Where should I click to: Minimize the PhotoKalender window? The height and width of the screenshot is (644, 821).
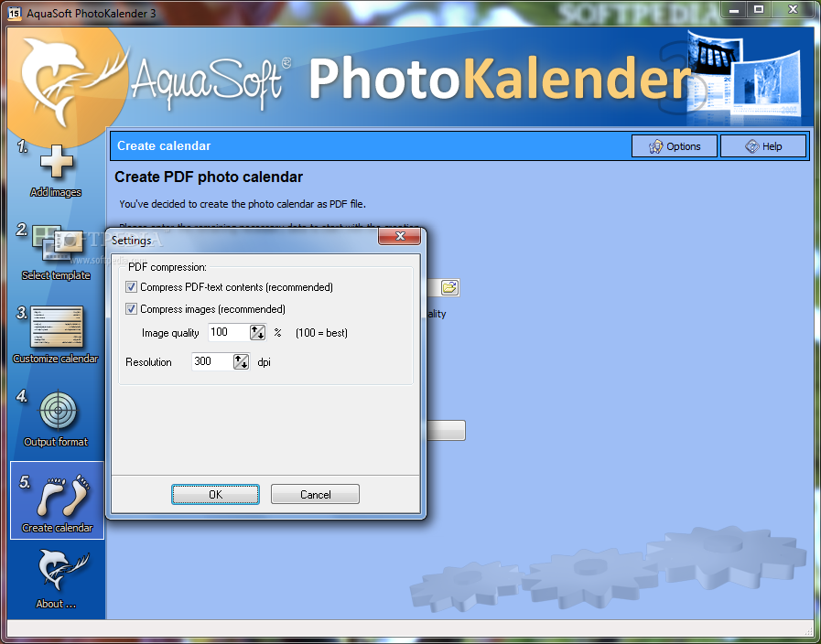[734, 10]
